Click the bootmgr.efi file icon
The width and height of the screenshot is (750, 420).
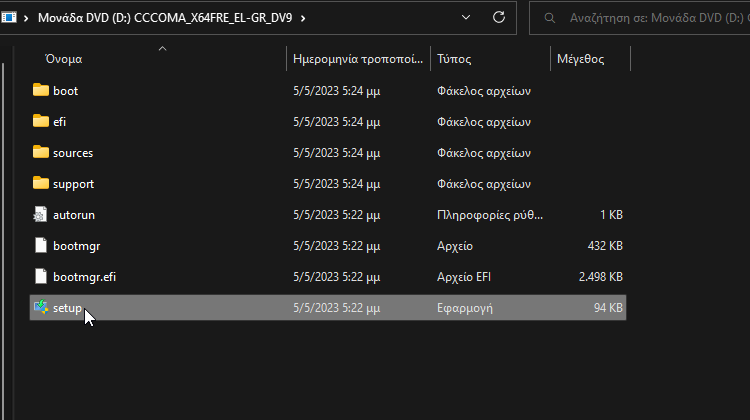click(41, 276)
